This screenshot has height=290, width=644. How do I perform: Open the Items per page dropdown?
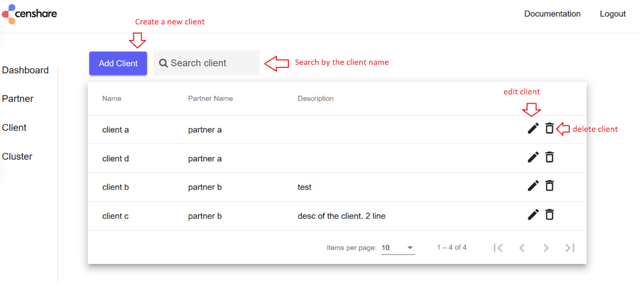point(398,248)
